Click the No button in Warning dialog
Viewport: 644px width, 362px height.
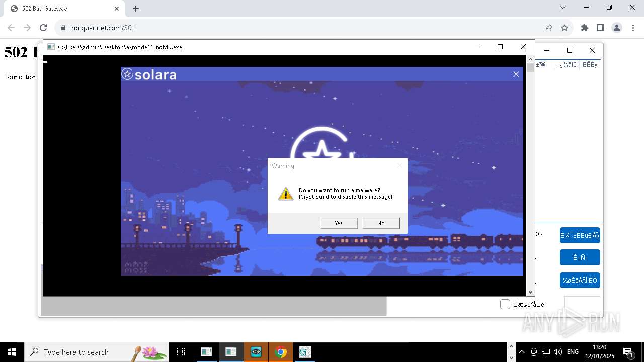(x=381, y=223)
